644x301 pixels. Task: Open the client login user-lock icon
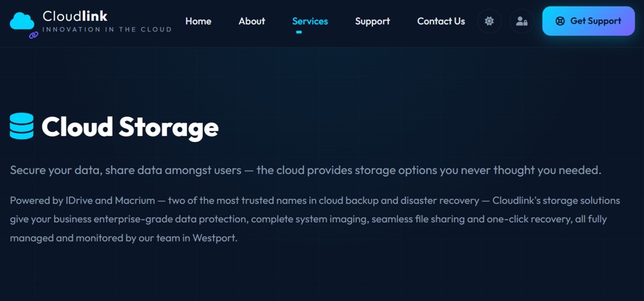tap(521, 21)
